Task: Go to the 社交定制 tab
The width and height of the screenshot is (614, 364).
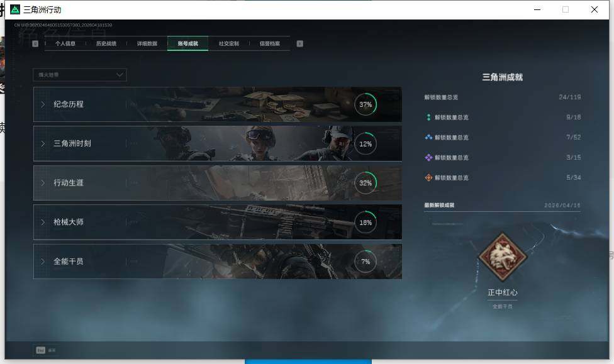Action: [x=229, y=43]
